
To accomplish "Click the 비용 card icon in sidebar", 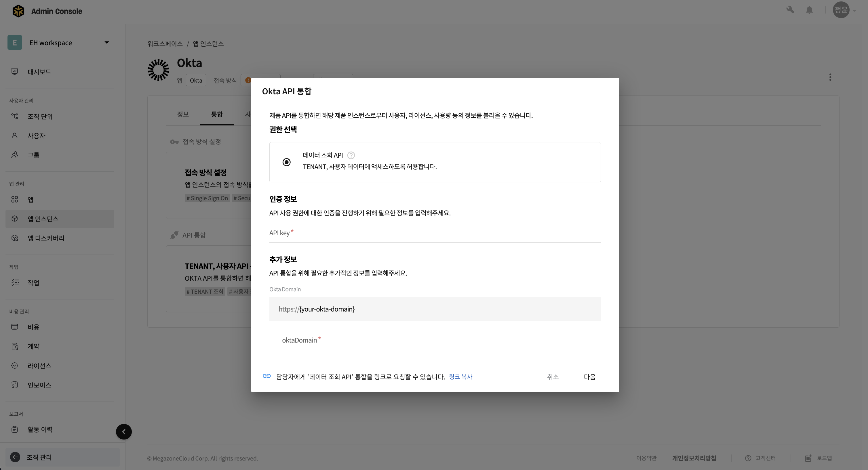I will point(14,326).
